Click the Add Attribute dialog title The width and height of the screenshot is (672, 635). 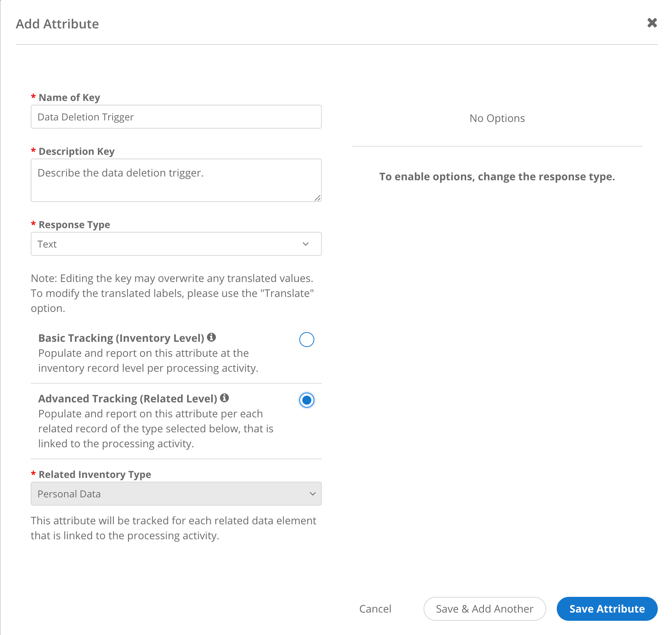click(57, 24)
